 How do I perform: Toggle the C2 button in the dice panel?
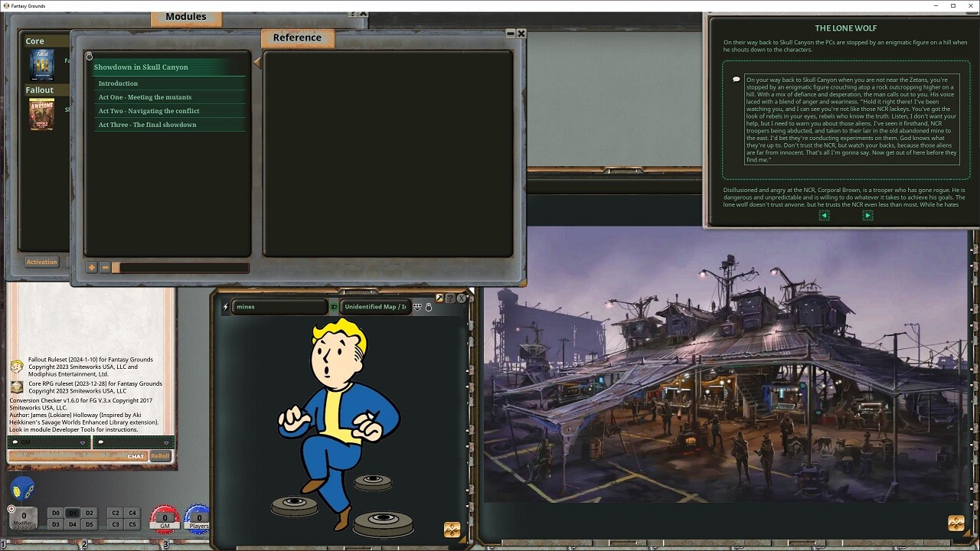tap(115, 513)
